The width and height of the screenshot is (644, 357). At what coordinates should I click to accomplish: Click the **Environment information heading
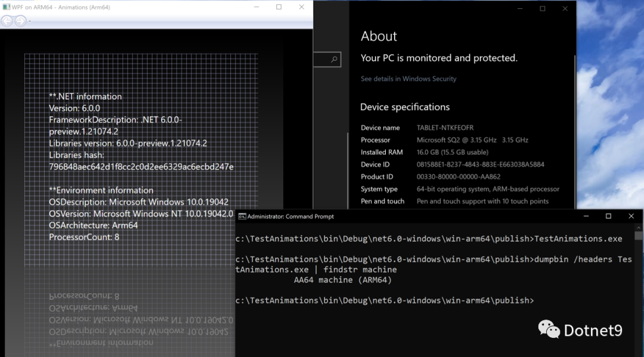coord(101,190)
